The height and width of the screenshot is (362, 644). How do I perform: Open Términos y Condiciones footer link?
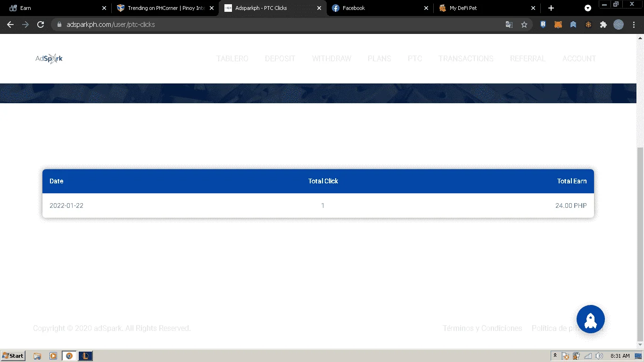click(x=482, y=328)
